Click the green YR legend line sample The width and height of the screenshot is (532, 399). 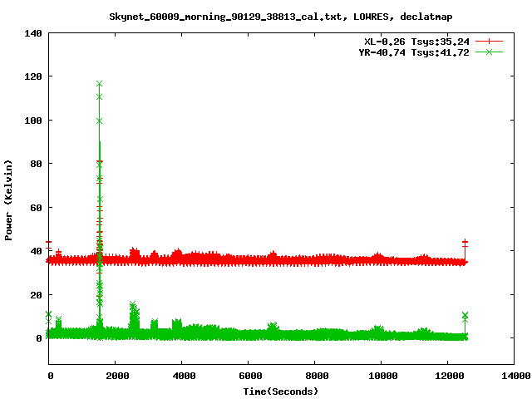click(x=489, y=52)
